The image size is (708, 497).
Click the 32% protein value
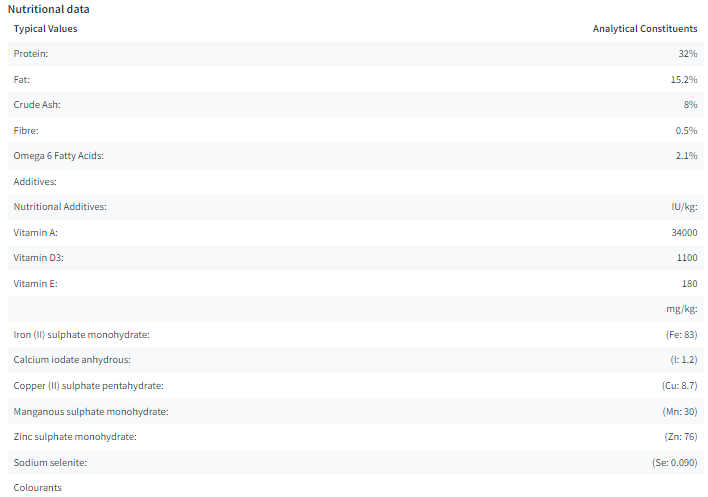[688, 54]
